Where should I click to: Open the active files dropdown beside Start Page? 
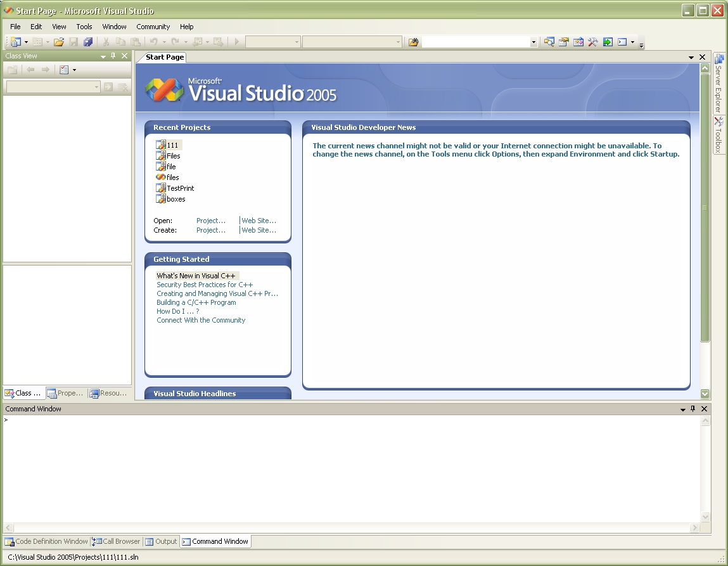691,57
